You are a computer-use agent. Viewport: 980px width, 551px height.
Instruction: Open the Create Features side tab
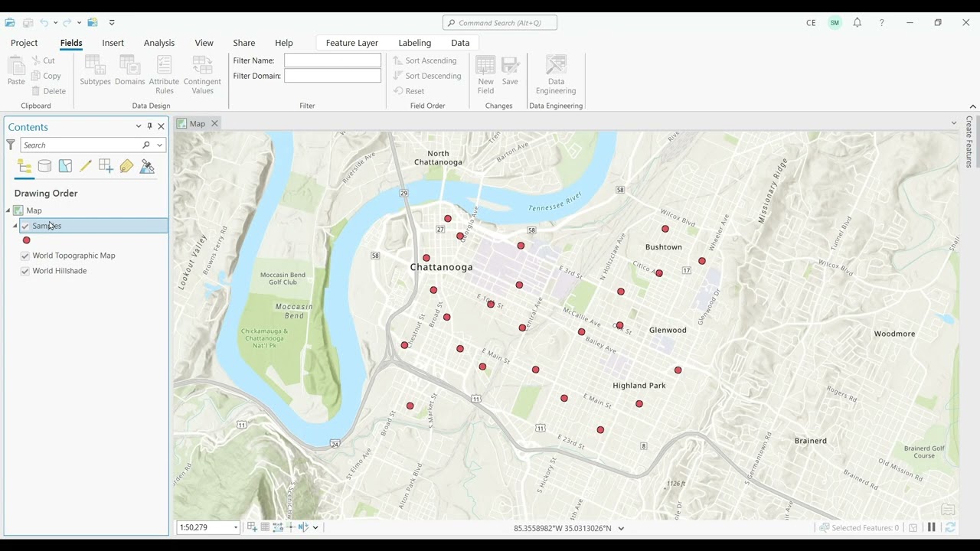pos(969,142)
